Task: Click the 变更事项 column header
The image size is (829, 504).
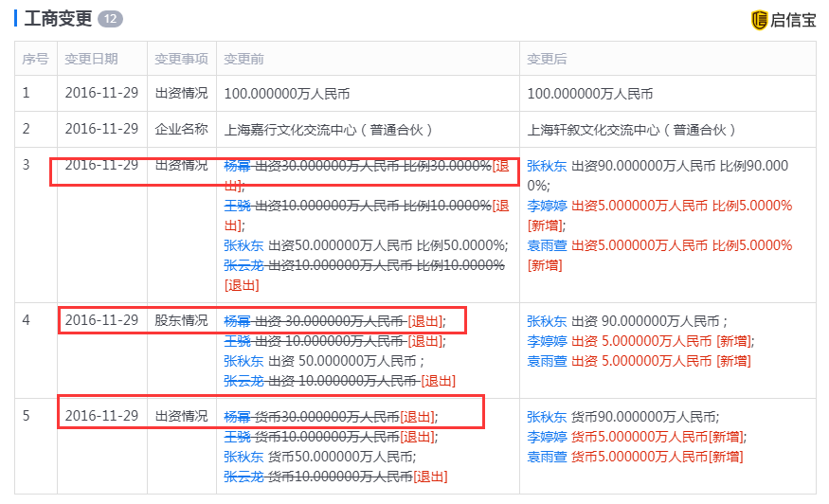Action: coord(181,59)
